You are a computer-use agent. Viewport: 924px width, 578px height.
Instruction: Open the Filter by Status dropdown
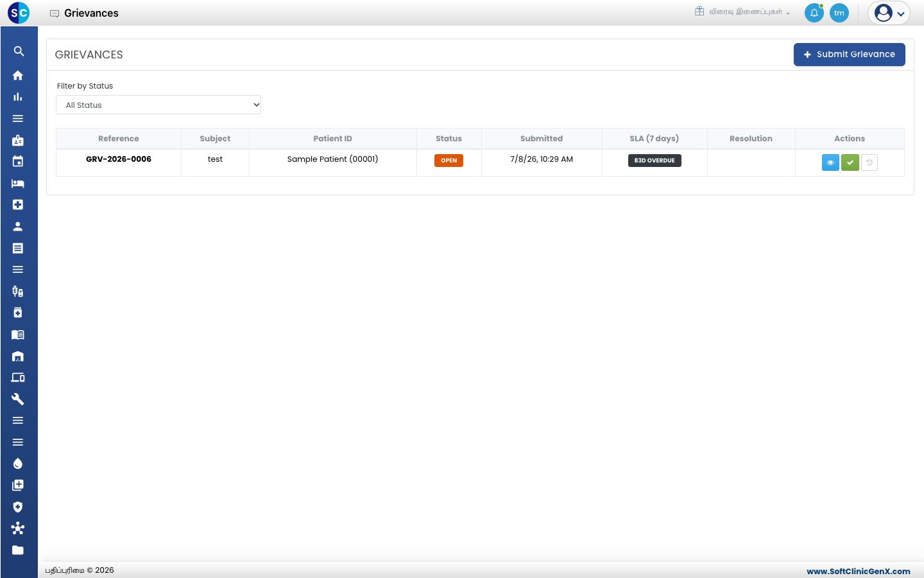coord(158,105)
